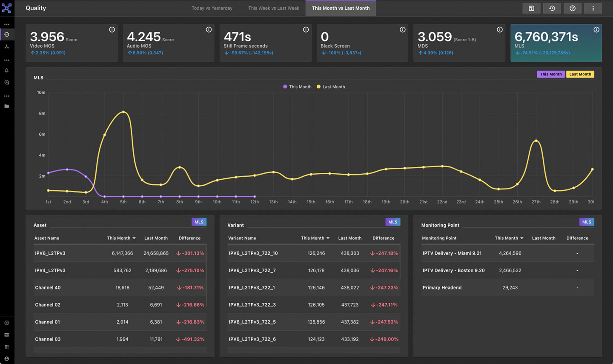Expand the ellipsis section above the folder icon
This screenshot has width=613, height=364.
(7, 96)
